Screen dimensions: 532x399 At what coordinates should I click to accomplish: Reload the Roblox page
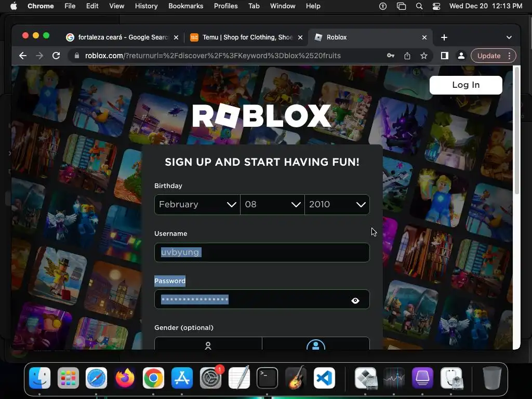pos(56,56)
